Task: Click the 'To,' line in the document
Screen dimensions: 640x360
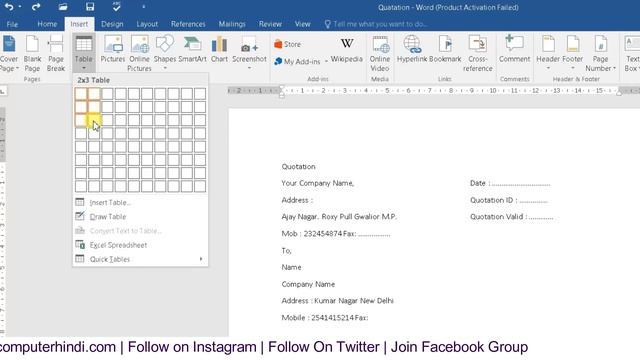Action: [287, 251]
